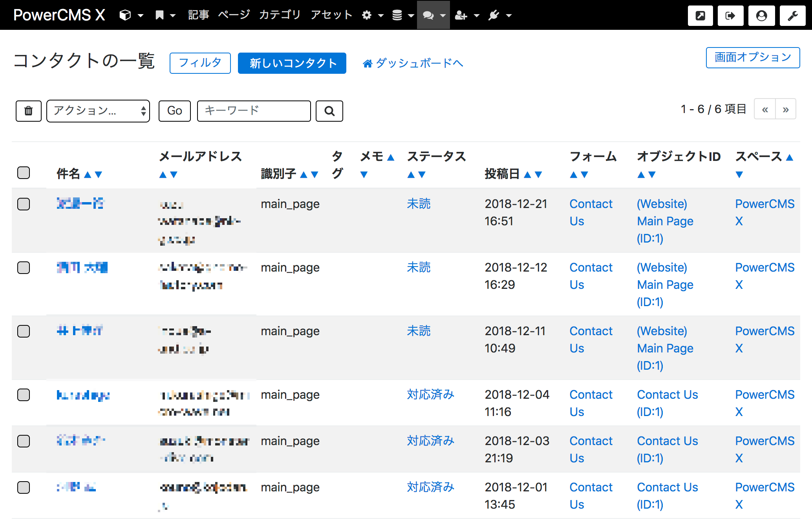Check the 2018-12-04 11:16 contact row
Viewport: 812px width, 522px height.
[24, 395]
